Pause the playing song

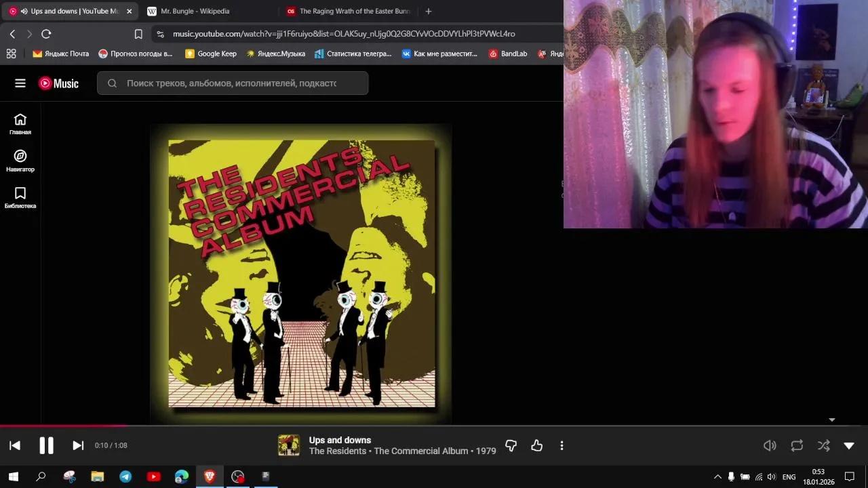(46, 445)
